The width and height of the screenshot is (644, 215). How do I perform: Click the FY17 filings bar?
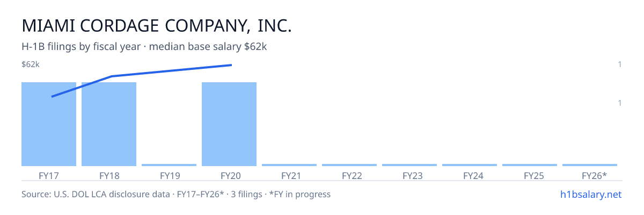click(x=49, y=124)
